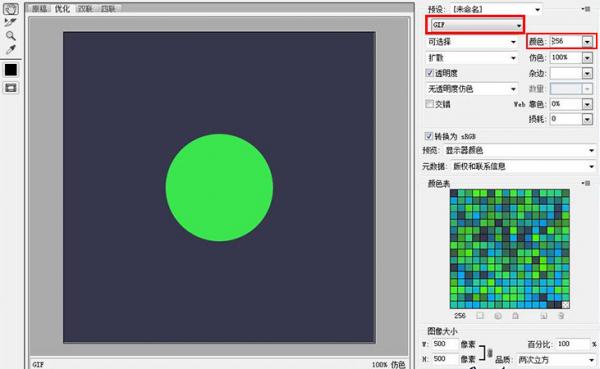
Task: Open the 元数据 版权和联系信息 dropdown
Action: (523, 167)
